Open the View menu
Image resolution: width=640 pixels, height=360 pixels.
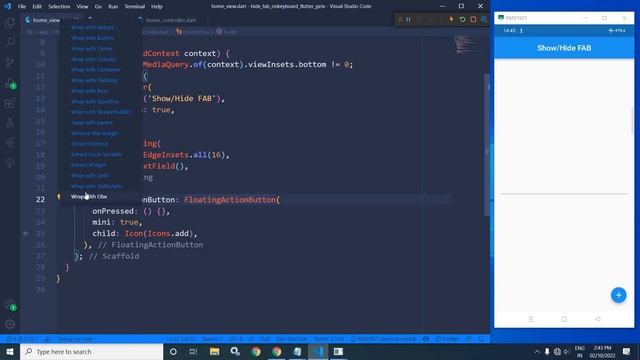(x=82, y=7)
